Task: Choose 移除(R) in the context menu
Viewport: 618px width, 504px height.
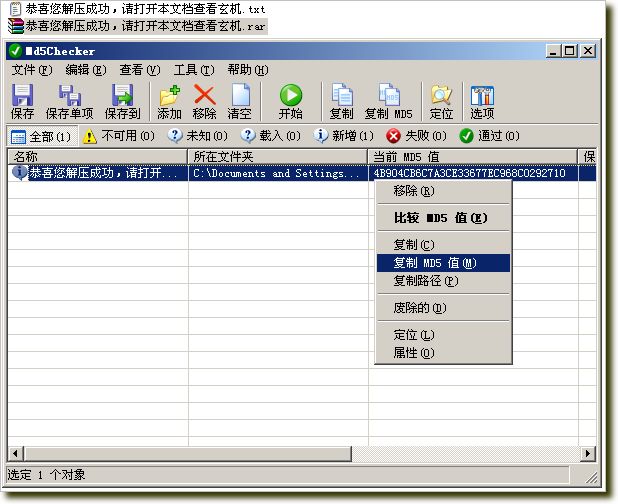Action: pyautogui.click(x=443, y=191)
